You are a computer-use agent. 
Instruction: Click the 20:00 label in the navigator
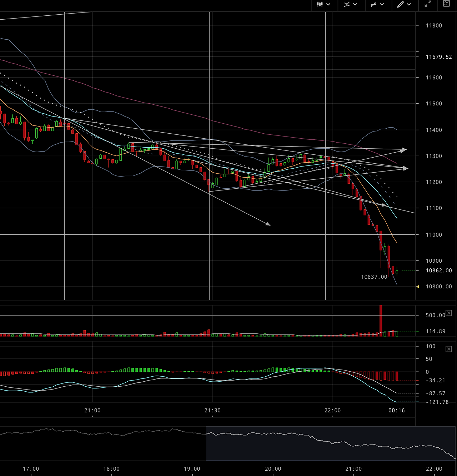coord(273,469)
